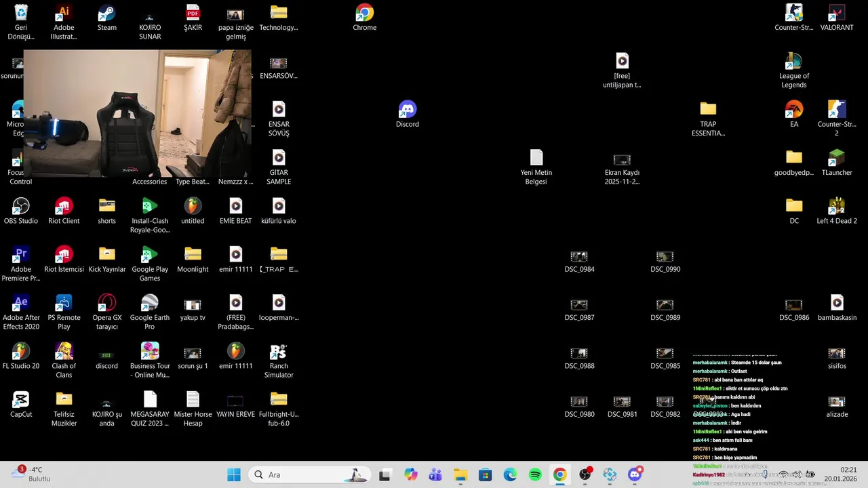Open the Kick Yayınlar folder
This screenshot has height=488, width=868.
click(x=106, y=258)
